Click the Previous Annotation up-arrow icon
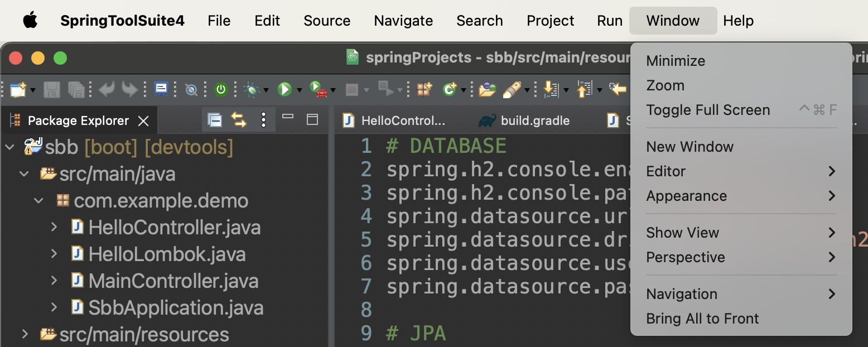 [584, 89]
